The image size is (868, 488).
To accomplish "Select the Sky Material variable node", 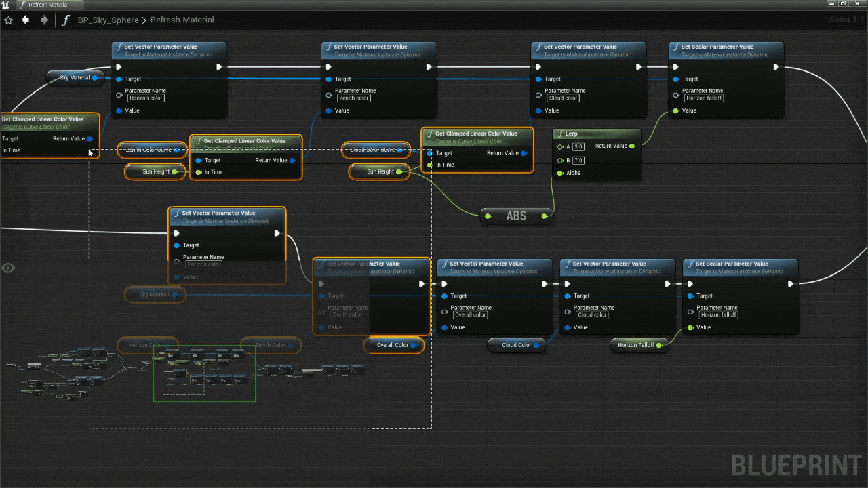I will pos(75,77).
